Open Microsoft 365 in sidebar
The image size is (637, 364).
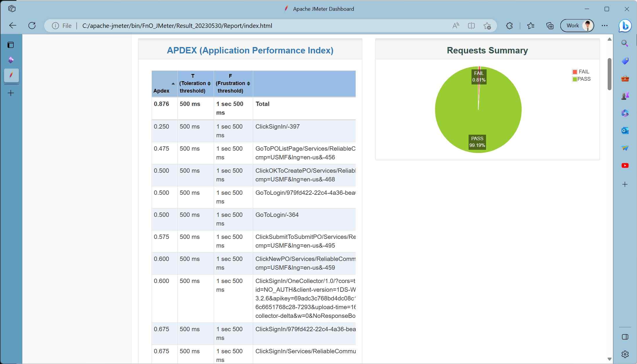click(625, 113)
